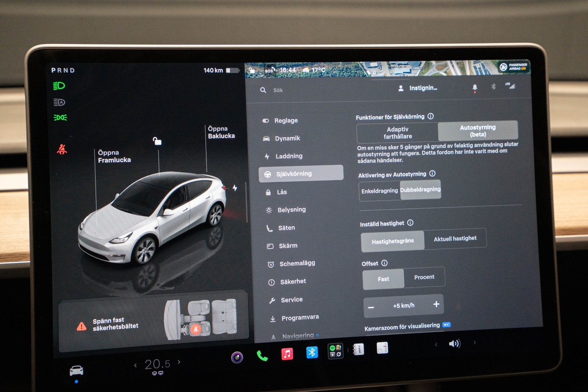Tap the red seatbelt warning icon
The image size is (588, 392).
pos(62,149)
